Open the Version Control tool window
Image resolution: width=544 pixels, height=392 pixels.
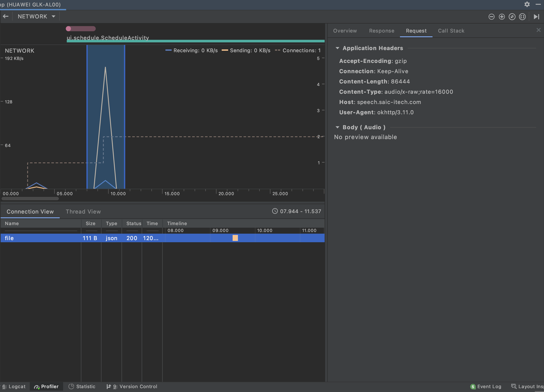[x=132, y=386]
